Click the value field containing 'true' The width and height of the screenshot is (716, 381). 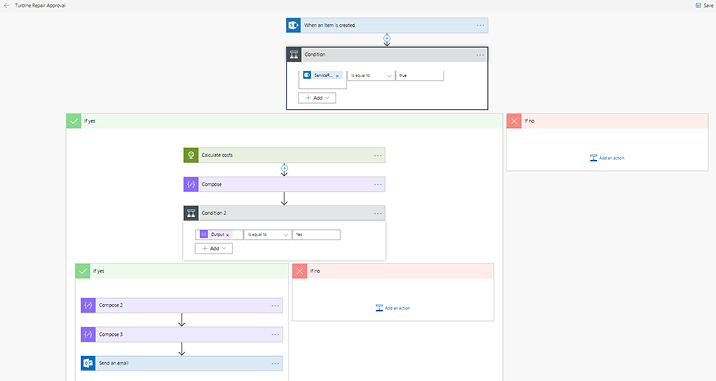420,75
